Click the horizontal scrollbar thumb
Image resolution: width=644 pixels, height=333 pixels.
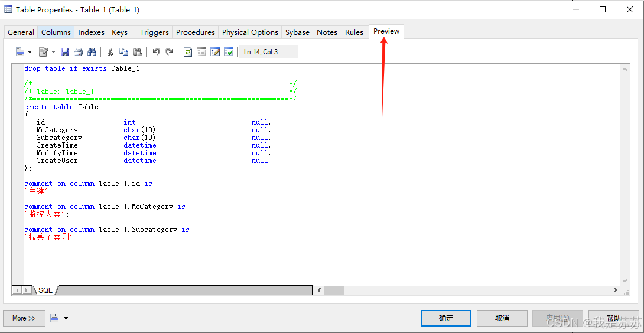(334, 290)
